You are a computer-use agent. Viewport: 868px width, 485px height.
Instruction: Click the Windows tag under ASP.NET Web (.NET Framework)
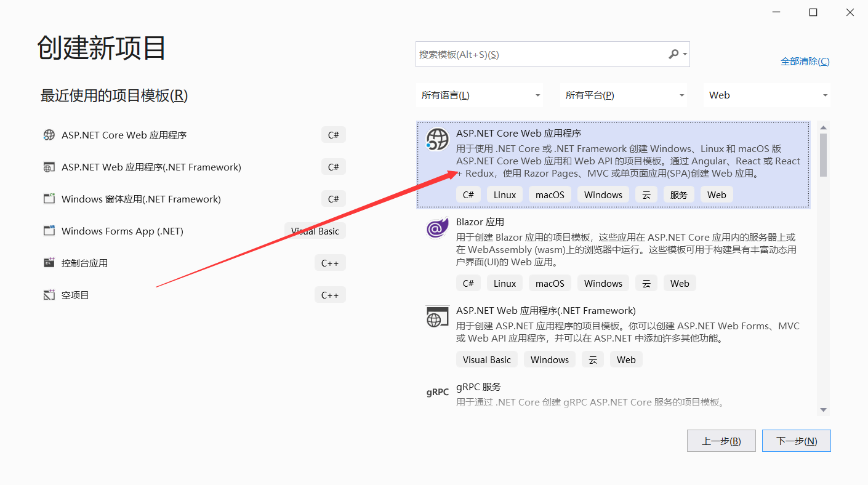pos(550,360)
